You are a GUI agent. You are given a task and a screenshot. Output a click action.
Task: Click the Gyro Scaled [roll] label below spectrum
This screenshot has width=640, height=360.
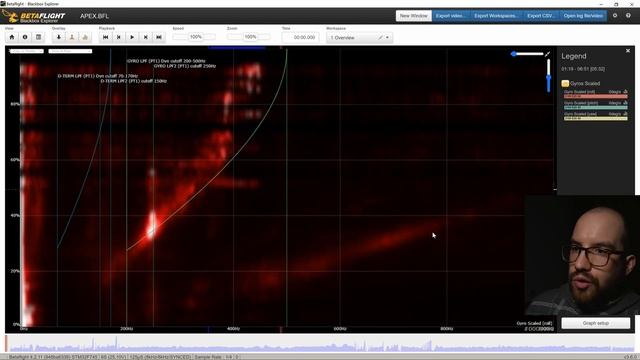[534, 323]
